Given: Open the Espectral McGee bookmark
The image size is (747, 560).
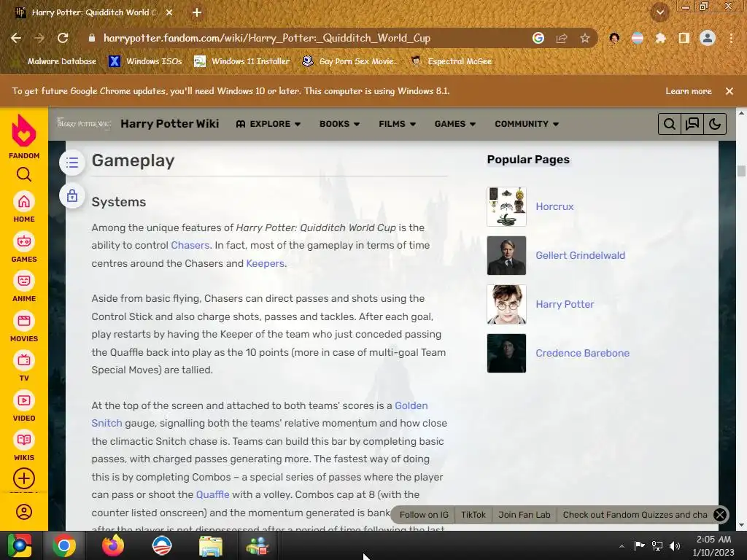Looking at the screenshot, I should click(x=451, y=61).
